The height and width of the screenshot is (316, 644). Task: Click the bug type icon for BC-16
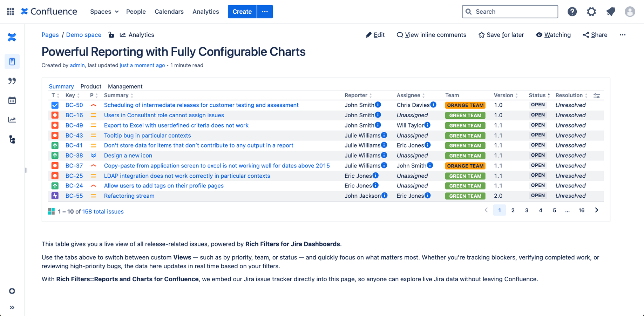point(55,115)
